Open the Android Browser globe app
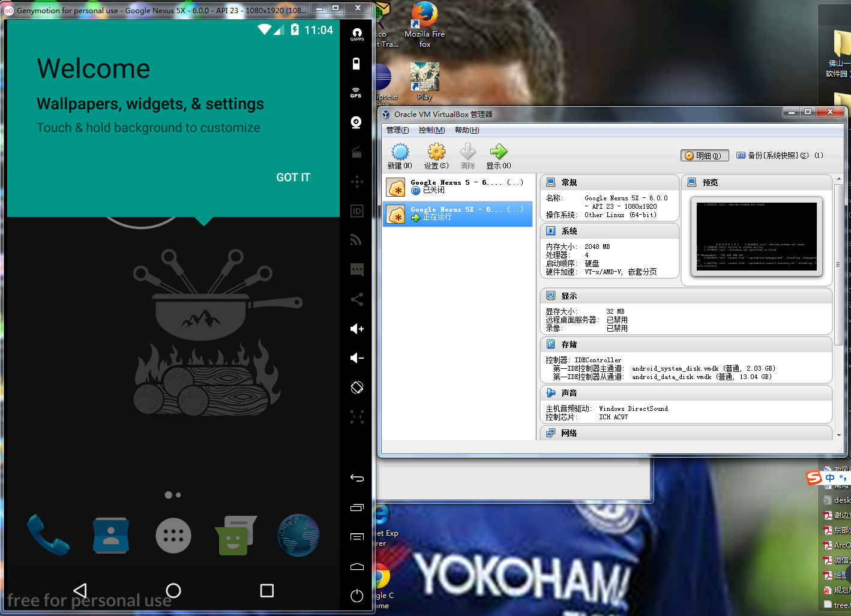 coord(298,535)
